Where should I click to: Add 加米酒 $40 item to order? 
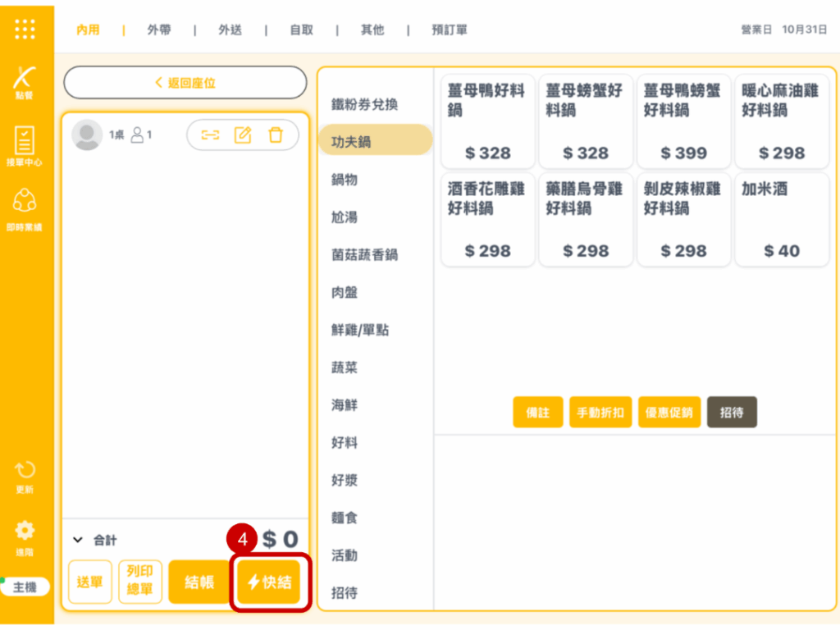[x=781, y=219]
